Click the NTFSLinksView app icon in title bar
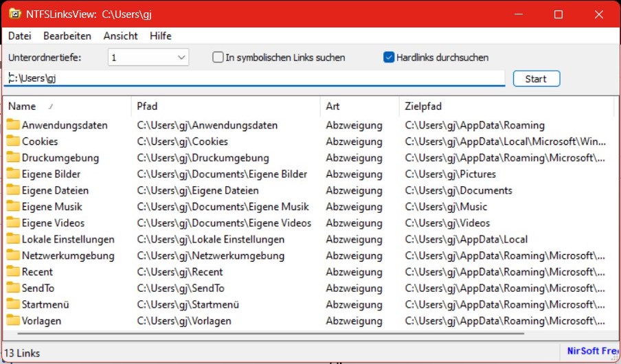Image resolution: width=621 pixels, height=364 pixels. (x=14, y=14)
